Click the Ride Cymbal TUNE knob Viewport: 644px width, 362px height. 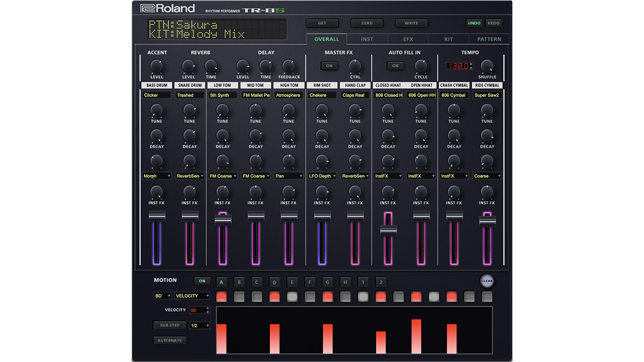487,110
